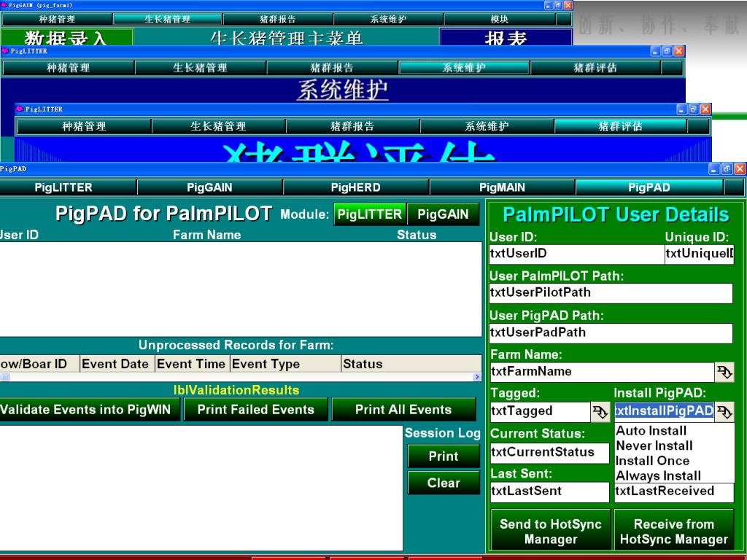Click the horizontal scrollbar right arrow of records table
Image resolution: width=747 pixels, height=560 pixels.
477,377
